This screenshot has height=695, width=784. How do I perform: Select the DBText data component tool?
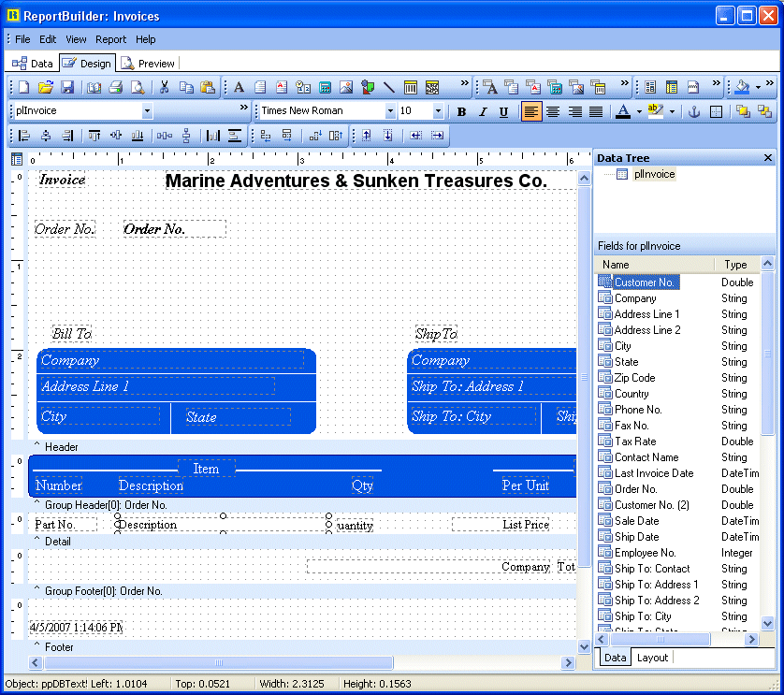[x=490, y=87]
